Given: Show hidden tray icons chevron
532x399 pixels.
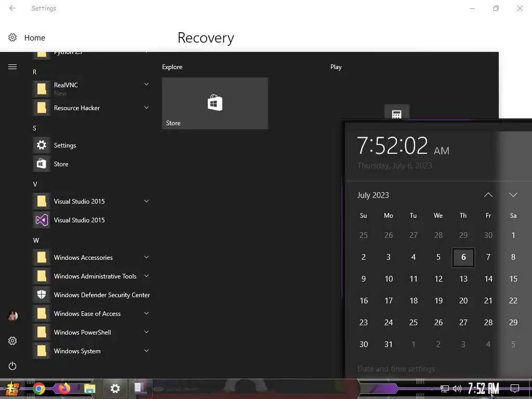Looking at the screenshot, I should 432,389.
